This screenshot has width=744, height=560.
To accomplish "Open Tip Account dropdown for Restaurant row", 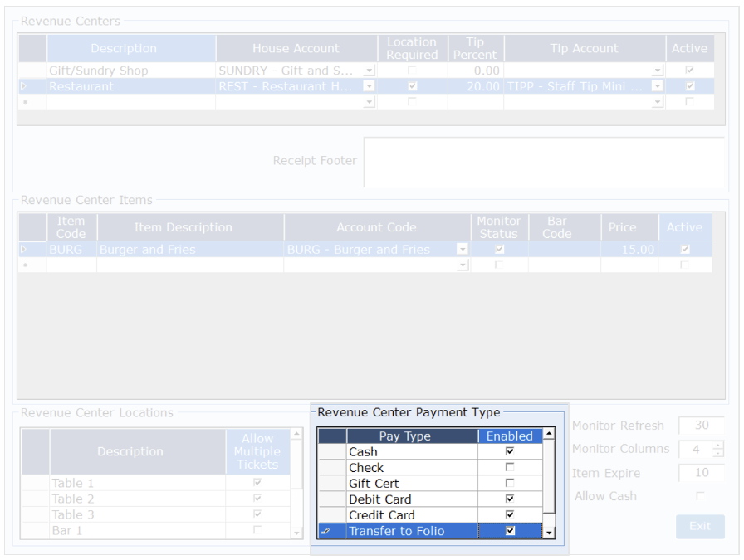I will click(658, 86).
